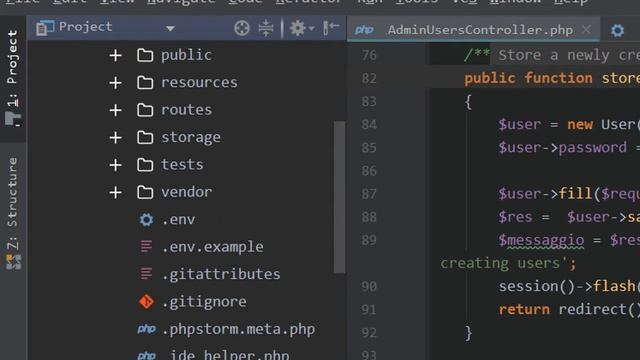Expand the public folder
Viewport: 640px width, 360px height.
click(x=116, y=56)
